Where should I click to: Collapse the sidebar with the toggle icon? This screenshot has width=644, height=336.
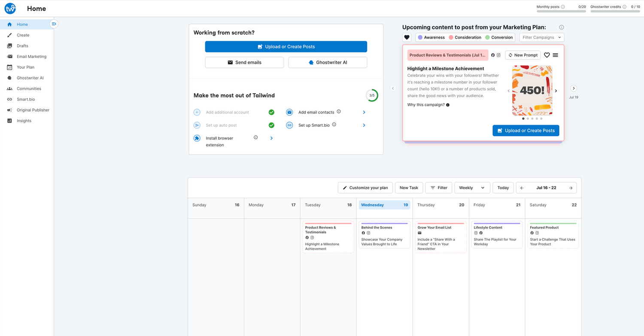(54, 24)
